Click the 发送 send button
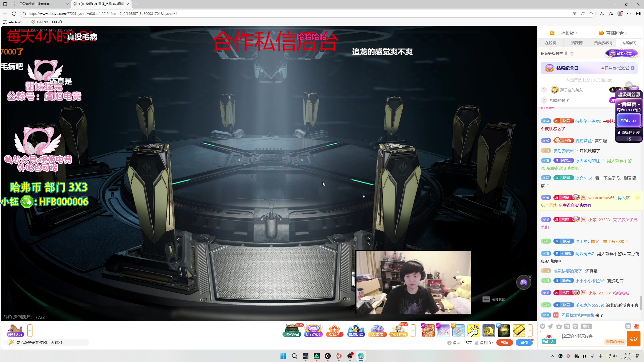Screen dimensions: 644x362 634,339
